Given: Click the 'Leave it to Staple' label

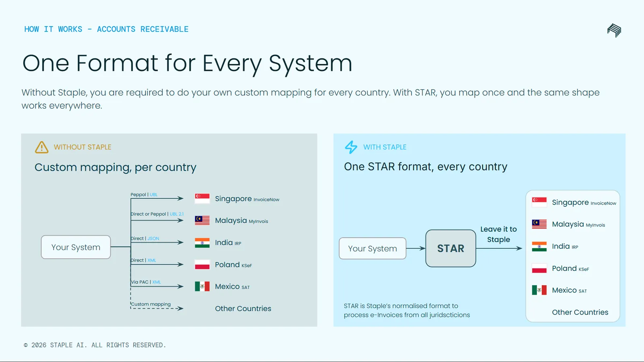Looking at the screenshot, I should [498, 234].
